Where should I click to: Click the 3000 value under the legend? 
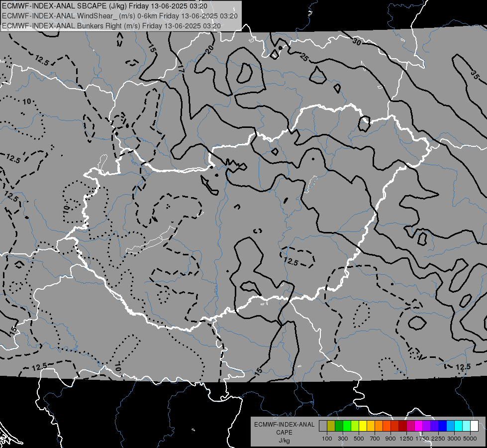tap(454, 439)
